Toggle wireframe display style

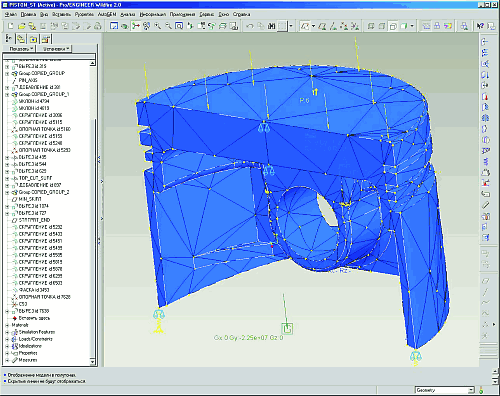[x=371, y=26]
